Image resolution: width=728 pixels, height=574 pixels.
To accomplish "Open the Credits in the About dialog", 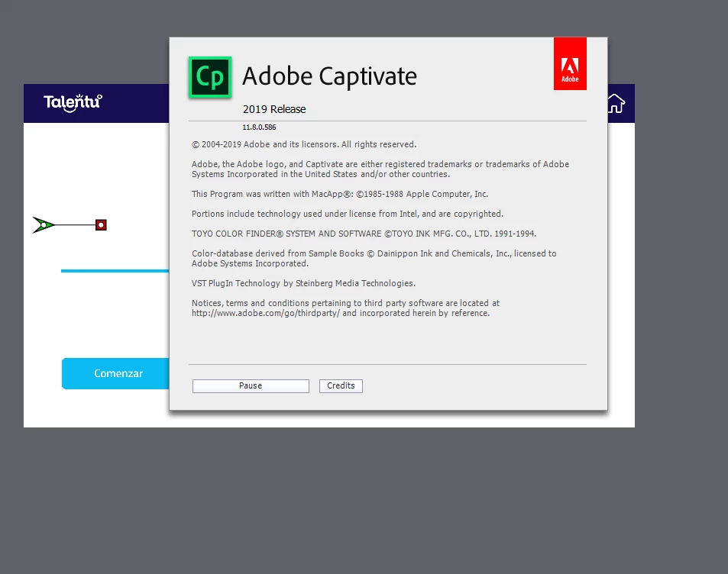I will pyautogui.click(x=341, y=386).
